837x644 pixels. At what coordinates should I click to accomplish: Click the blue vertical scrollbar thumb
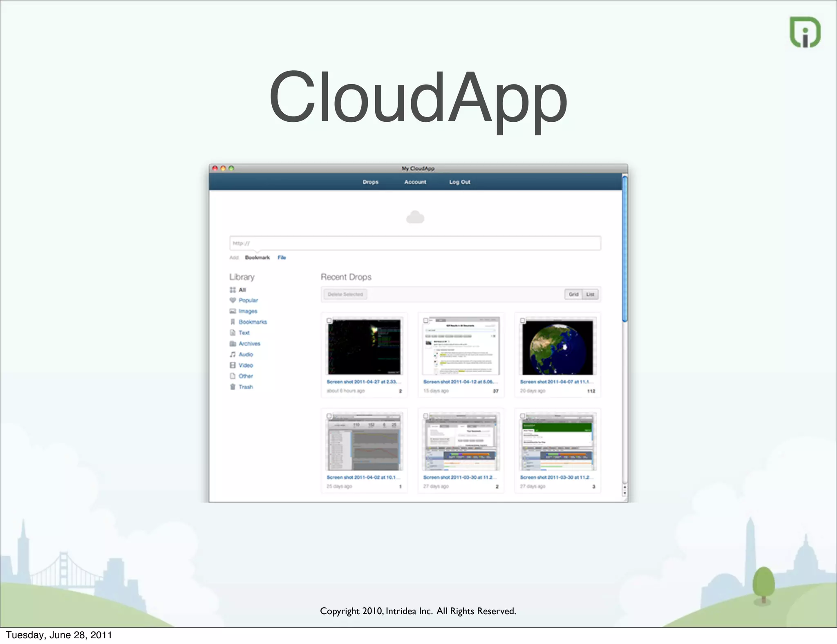624,248
